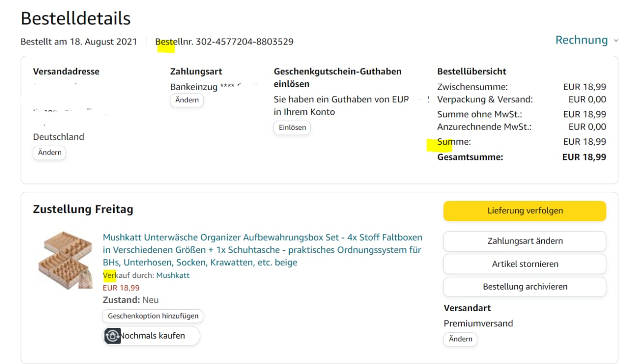Click Ändern under Versandart Premiumversand
627x364 pixels.
tap(460, 339)
